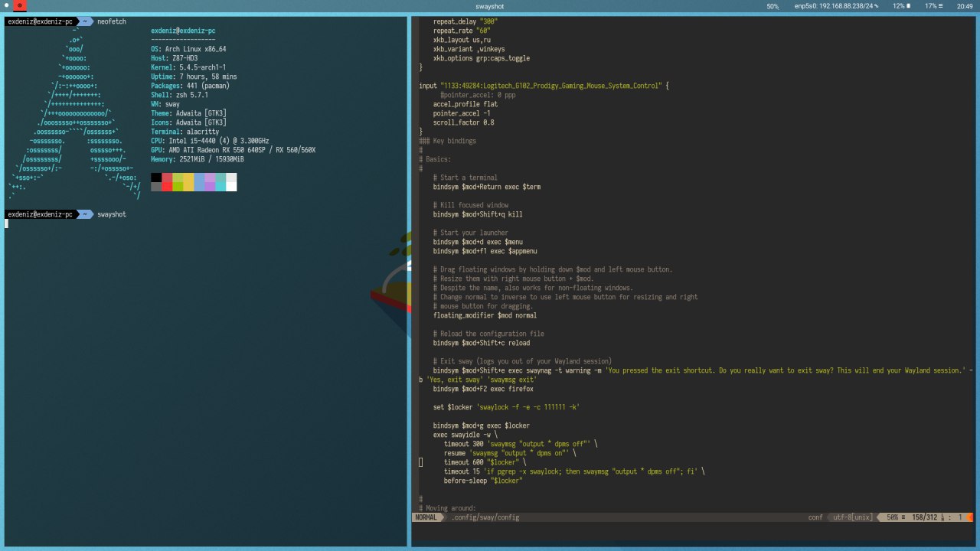Click the NORMAL mode indicator in vim statusline
The width and height of the screenshot is (980, 551).
click(426, 517)
